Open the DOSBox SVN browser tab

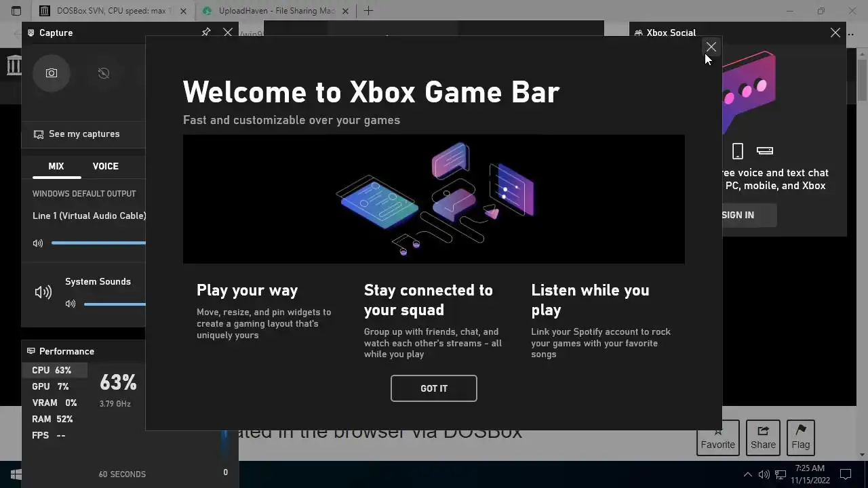tap(113, 11)
